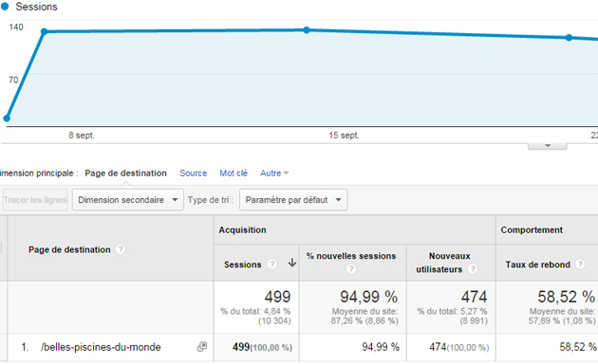The height and width of the screenshot is (364, 598).
Task: Open the /belles-piscines-du-monde landing page row
Action: (101, 347)
